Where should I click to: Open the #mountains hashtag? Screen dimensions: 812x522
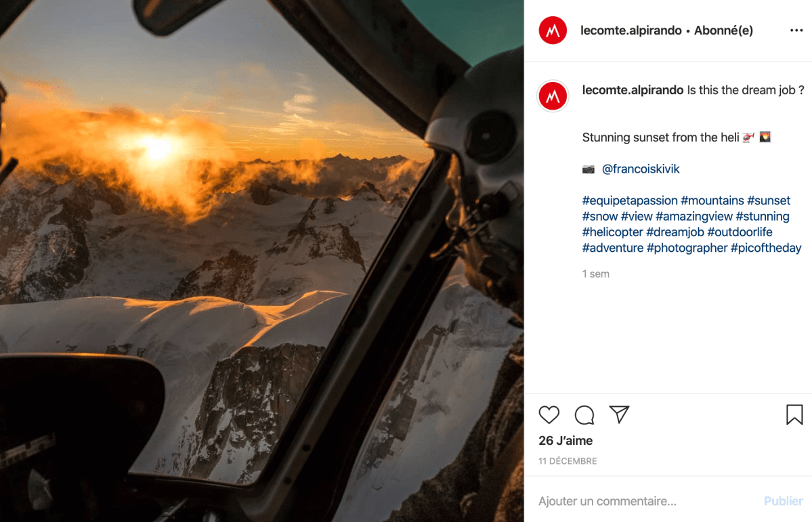(712, 200)
